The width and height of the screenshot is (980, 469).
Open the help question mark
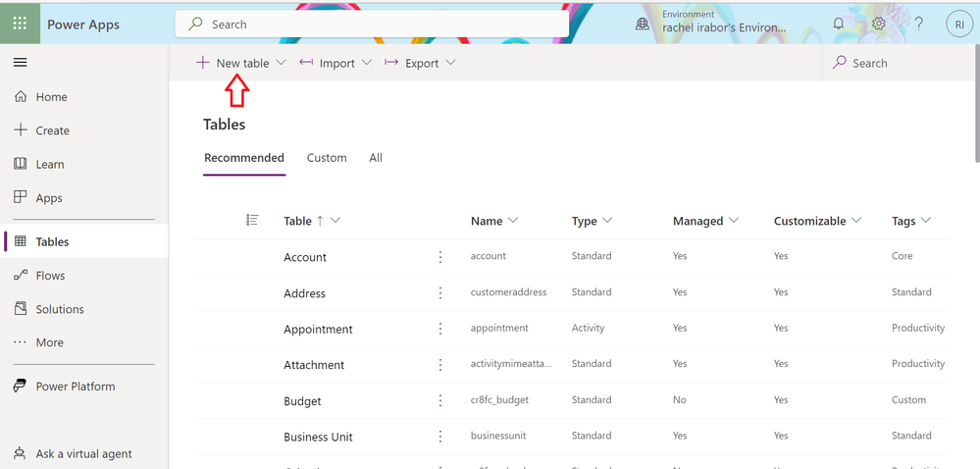pyautogui.click(x=919, y=25)
